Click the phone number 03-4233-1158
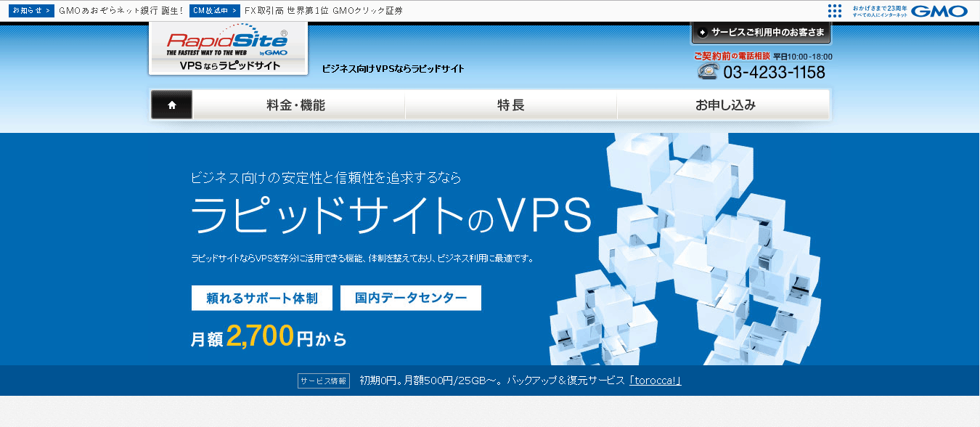Image resolution: width=980 pixels, height=427 pixels. point(775,73)
